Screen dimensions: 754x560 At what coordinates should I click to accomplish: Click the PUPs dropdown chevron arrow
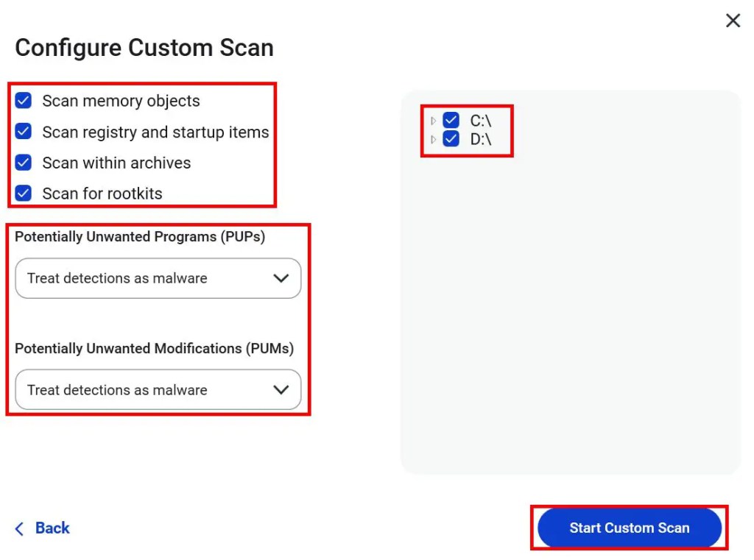281,278
